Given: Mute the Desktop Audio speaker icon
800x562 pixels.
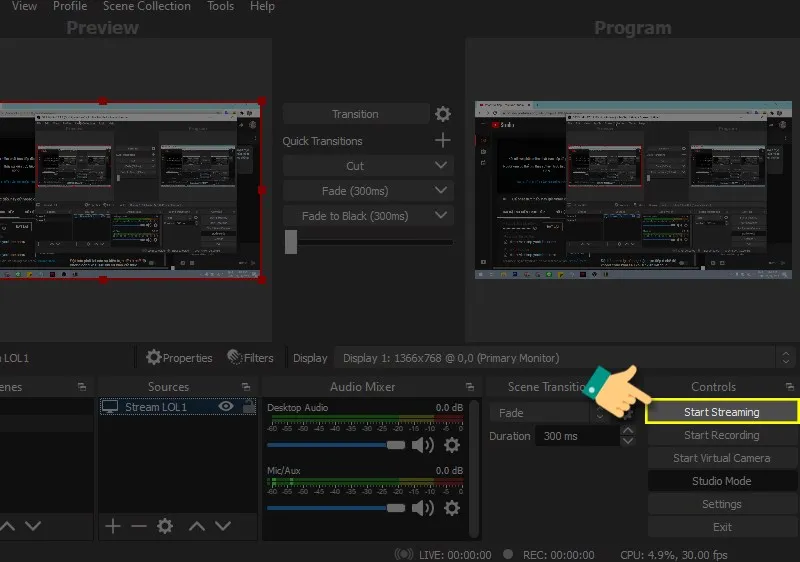Looking at the screenshot, I should click(423, 445).
